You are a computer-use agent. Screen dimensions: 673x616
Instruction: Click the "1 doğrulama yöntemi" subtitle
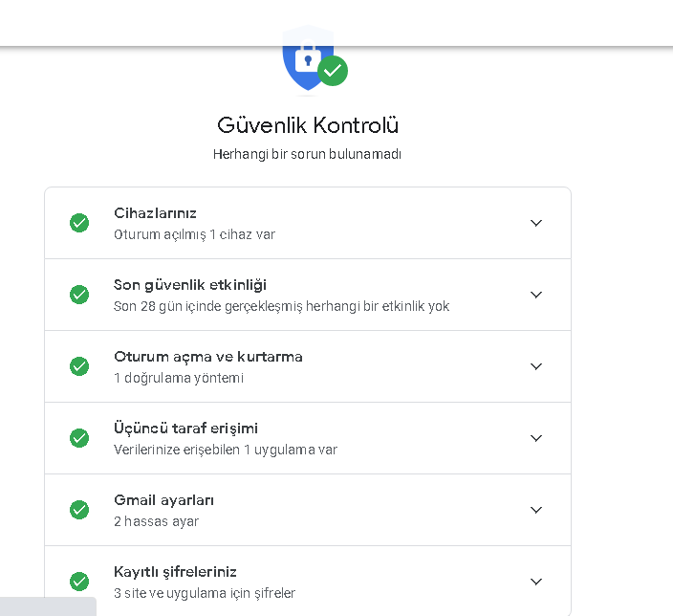pos(179,378)
